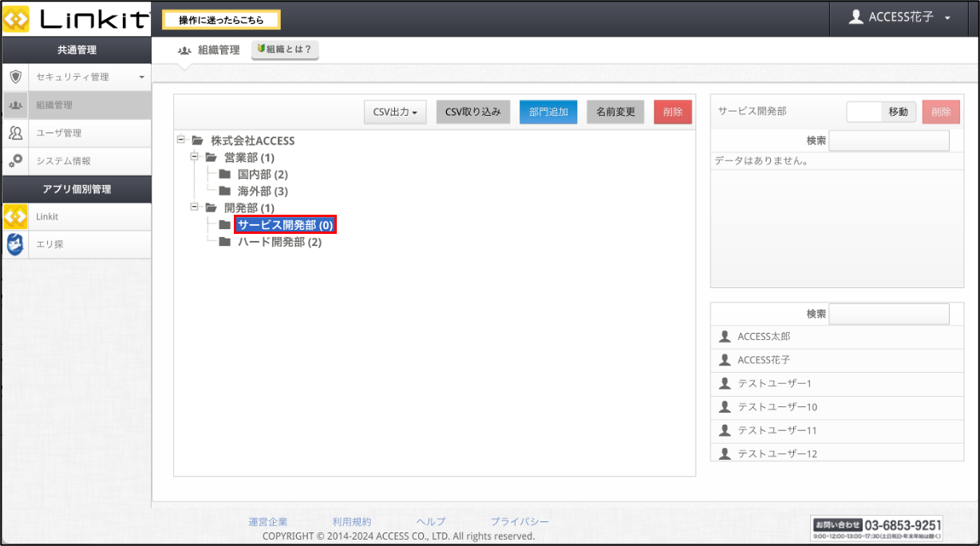
Task: Click the エリ探 app icon
Action: (x=15, y=244)
